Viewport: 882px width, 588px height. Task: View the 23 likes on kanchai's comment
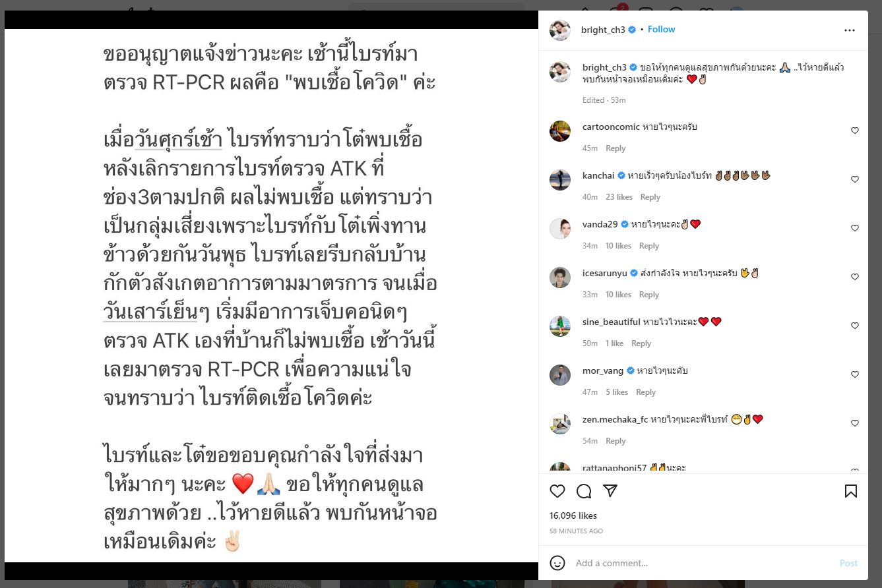click(619, 197)
